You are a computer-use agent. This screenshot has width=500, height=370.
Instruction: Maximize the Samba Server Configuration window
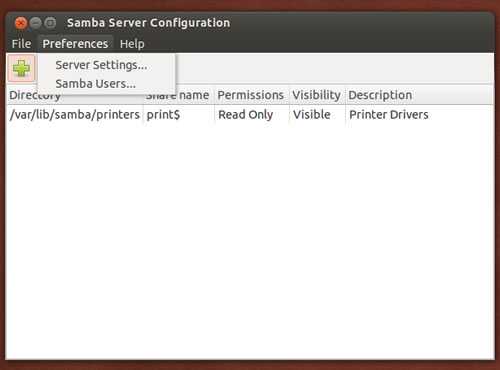click(50, 23)
